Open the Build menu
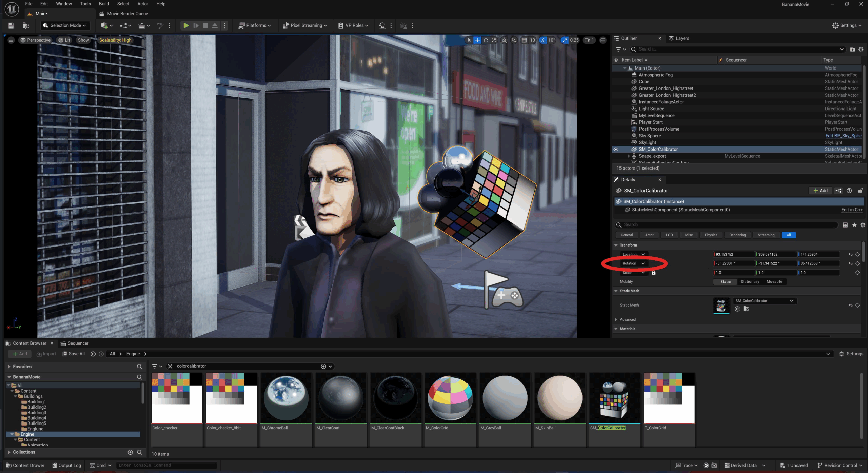This screenshot has height=473, width=868. tap(104, 4)
